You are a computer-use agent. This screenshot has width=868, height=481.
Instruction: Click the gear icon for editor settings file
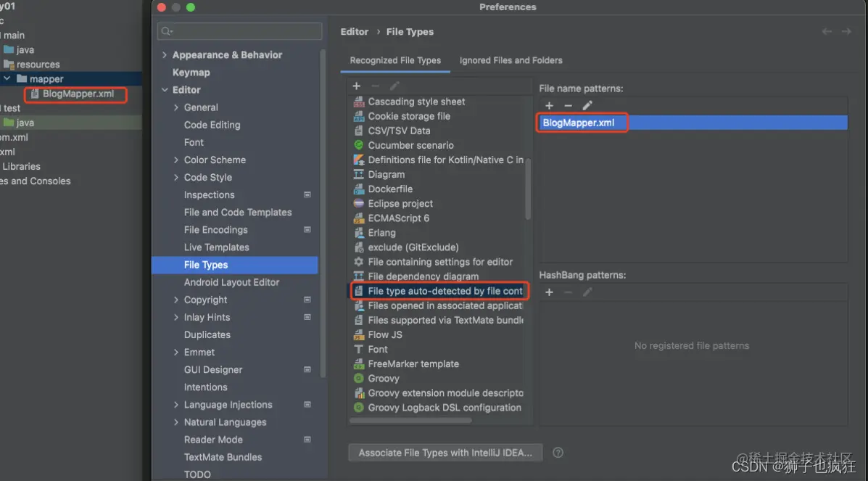(x=359, y=262)
